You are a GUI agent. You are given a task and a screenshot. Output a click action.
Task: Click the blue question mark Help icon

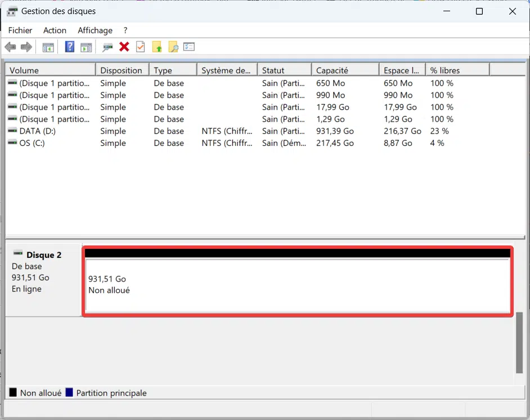click(x=70, y=47)
